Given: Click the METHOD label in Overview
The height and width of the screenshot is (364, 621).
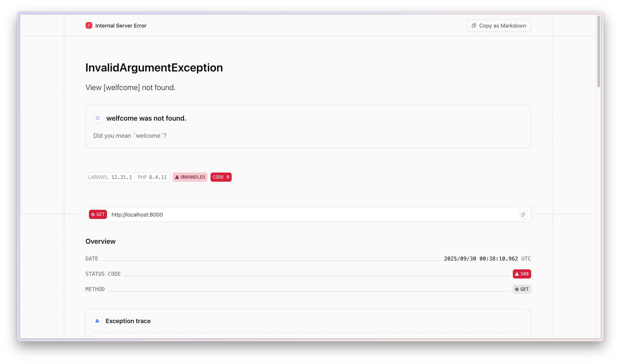Looking at the screenshot, I should coord(95,289).
